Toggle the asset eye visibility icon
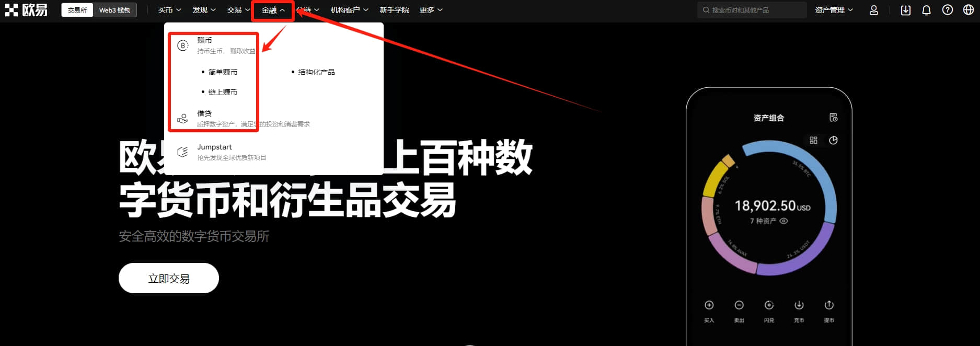Image resolution: width=980 pixels, height=346 pixels. coord(783,221)
